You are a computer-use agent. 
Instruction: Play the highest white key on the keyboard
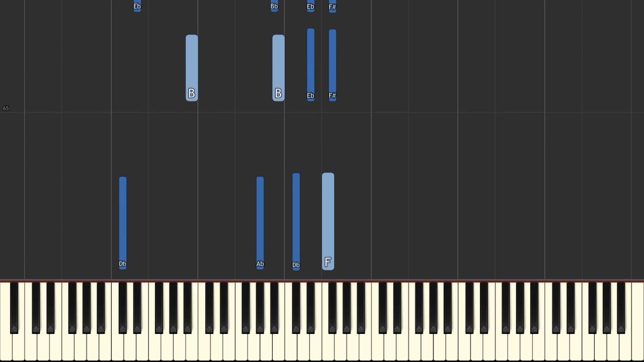(638, 347)
